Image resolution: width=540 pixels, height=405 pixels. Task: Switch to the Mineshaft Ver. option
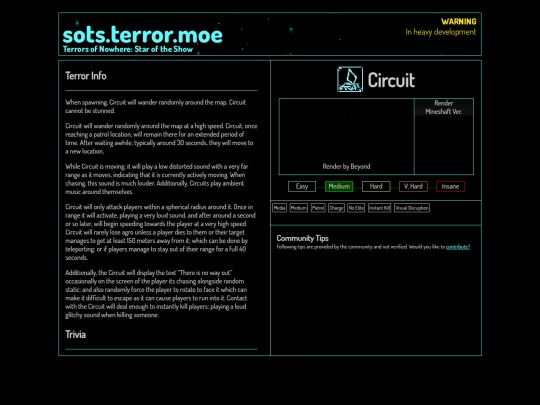click(x=444, y=112)
